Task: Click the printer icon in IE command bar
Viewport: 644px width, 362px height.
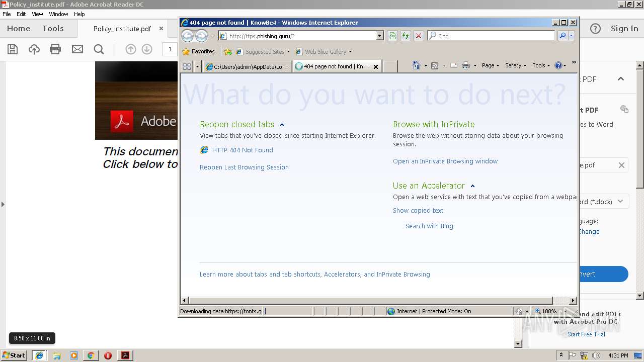Action: (x=466, y=65)
